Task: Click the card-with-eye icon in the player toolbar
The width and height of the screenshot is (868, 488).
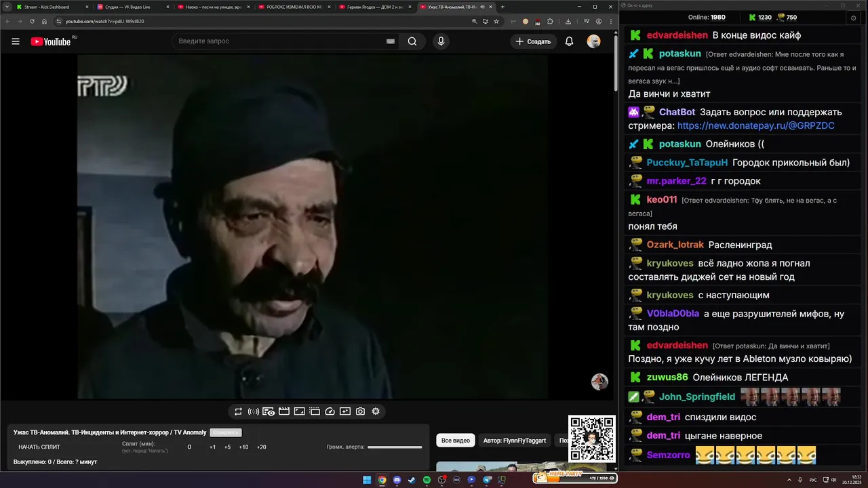Action: tap(269, 411)
